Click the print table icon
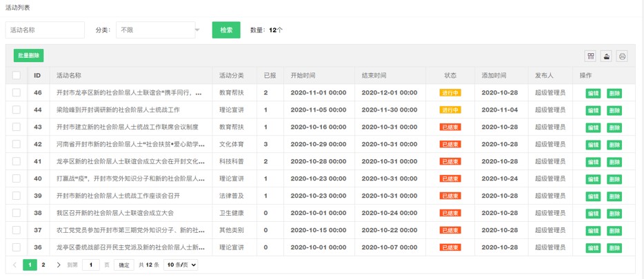Image resolution: width=644 pixels, height=279 pixels. tap(622, 56)
